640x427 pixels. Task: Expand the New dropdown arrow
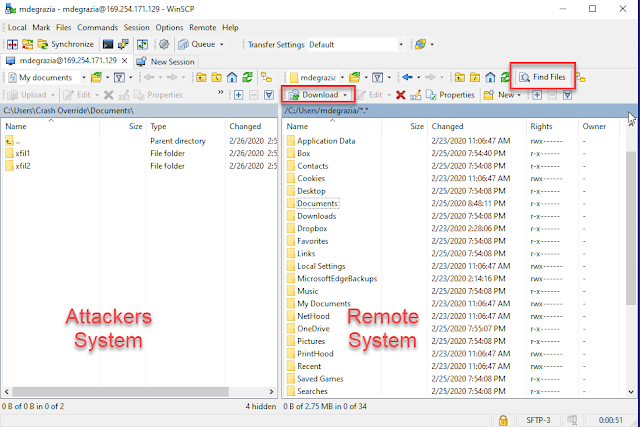[x=519, y=95]
